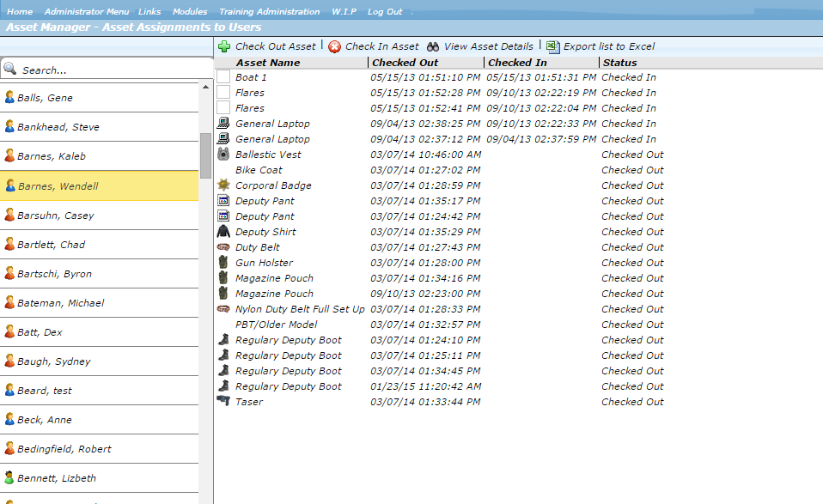Viewport: 823px width, 504px height.
Task: Select user Bankhead, Steve from list
Action: tap(58, 127)
